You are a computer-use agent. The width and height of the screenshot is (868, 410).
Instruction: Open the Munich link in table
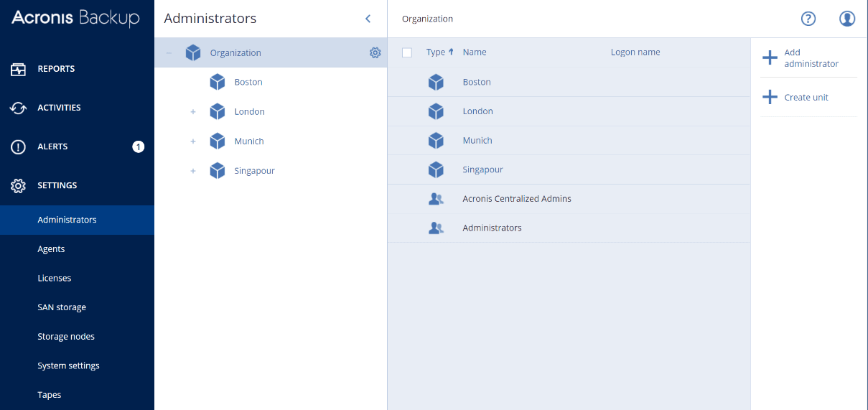pos(477,140)
